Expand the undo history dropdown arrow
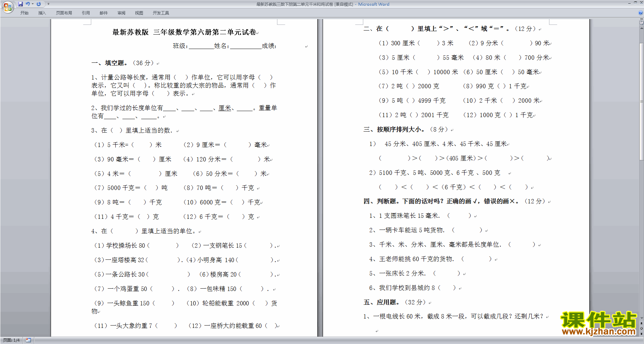The width and height of the screenshot is (644, 344). click(x=33, y=4)
